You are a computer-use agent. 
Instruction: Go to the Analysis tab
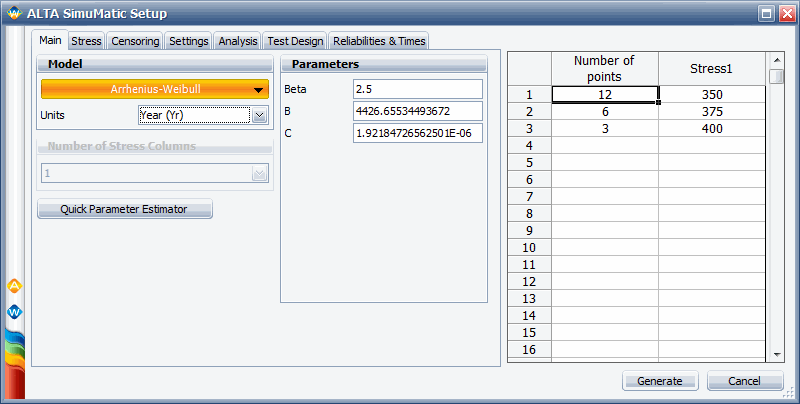point(238,41)
